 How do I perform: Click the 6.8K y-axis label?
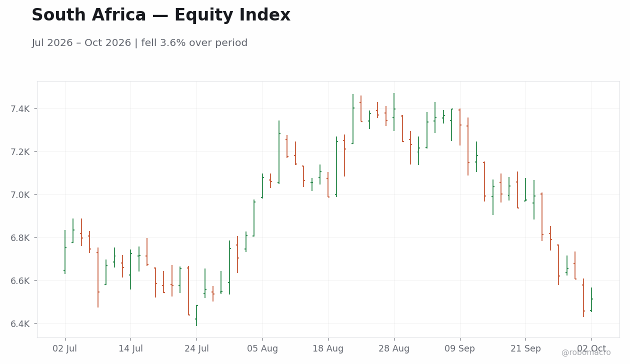coord(20,238)
